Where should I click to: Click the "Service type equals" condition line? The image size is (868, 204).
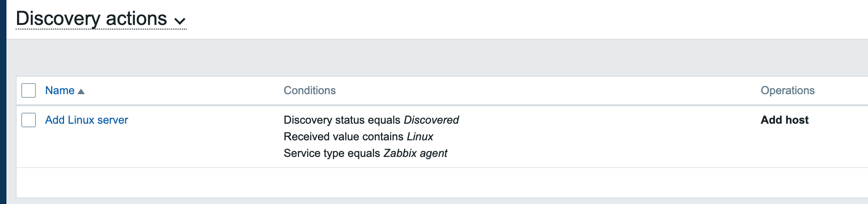tap(332, 153)
